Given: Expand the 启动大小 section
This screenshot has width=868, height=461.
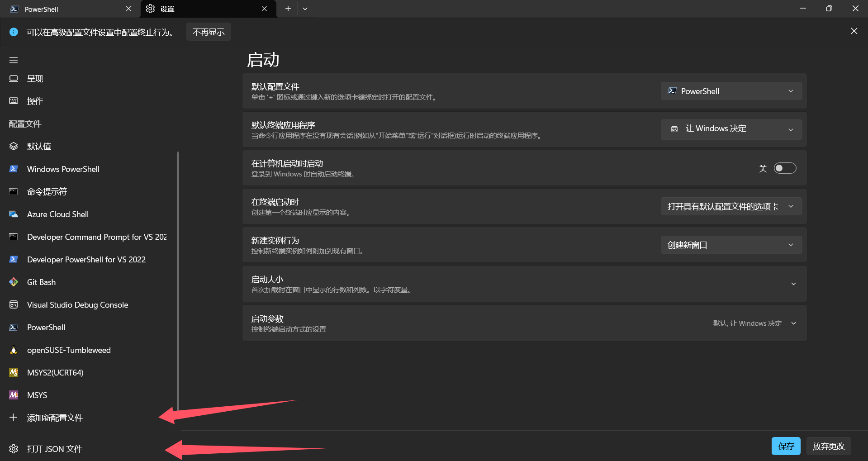Looking at the screenshot, I should click(794, 284).
